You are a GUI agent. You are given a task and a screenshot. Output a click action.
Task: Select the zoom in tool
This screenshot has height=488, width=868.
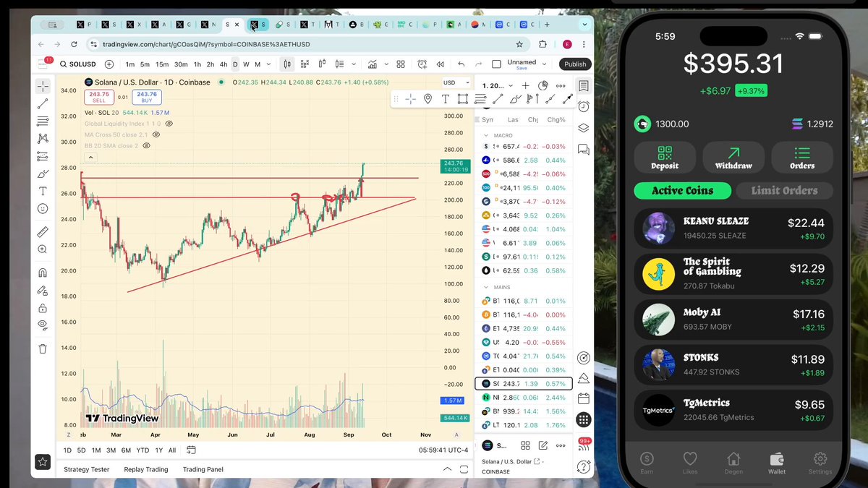(x=43, y=249)
